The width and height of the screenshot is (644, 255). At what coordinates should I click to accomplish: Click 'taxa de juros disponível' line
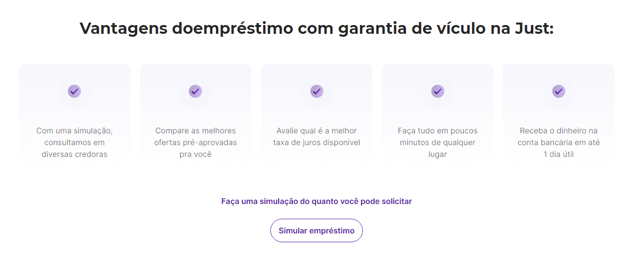point(316,143)
